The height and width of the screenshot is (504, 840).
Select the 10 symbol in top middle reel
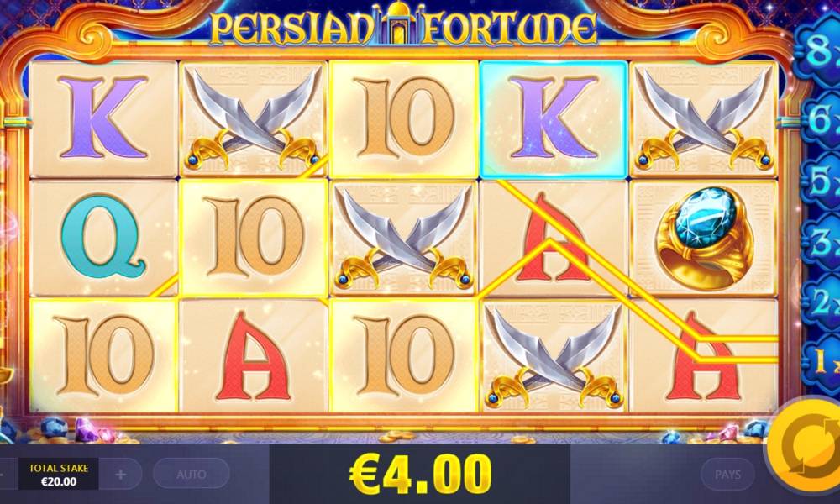(403, 119)
